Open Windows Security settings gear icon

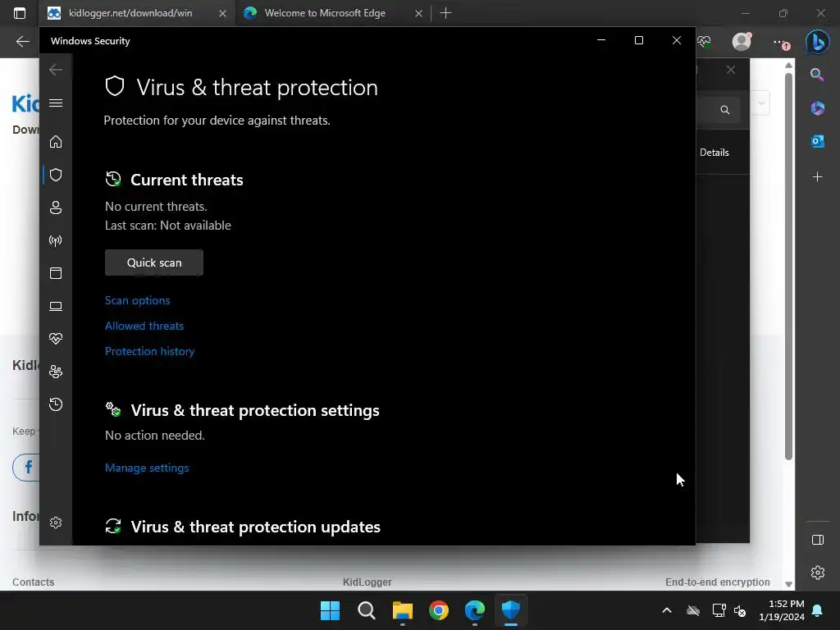(x=56, y=523)
